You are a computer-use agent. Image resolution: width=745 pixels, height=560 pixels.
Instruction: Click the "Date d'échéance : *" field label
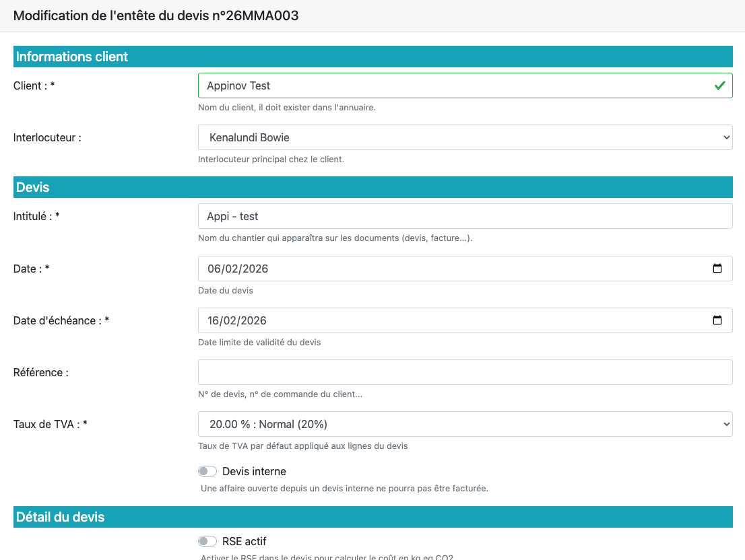(x=61, y=320)
